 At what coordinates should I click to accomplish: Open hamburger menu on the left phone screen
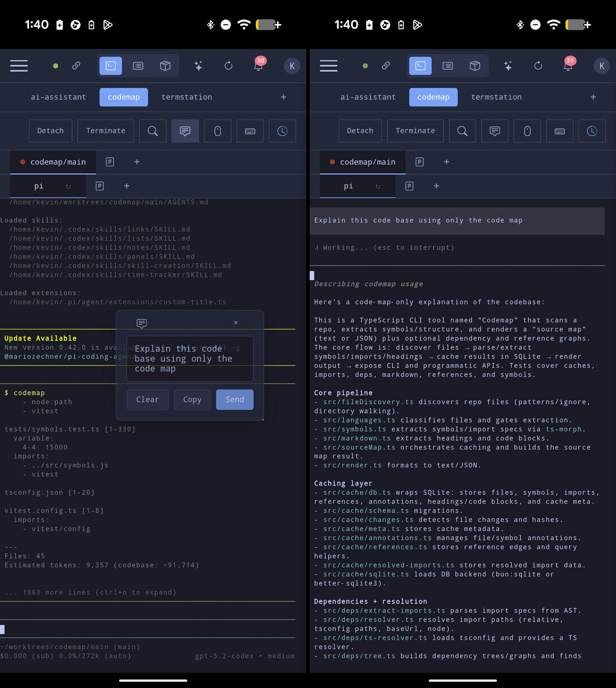(x=19, y=66)
